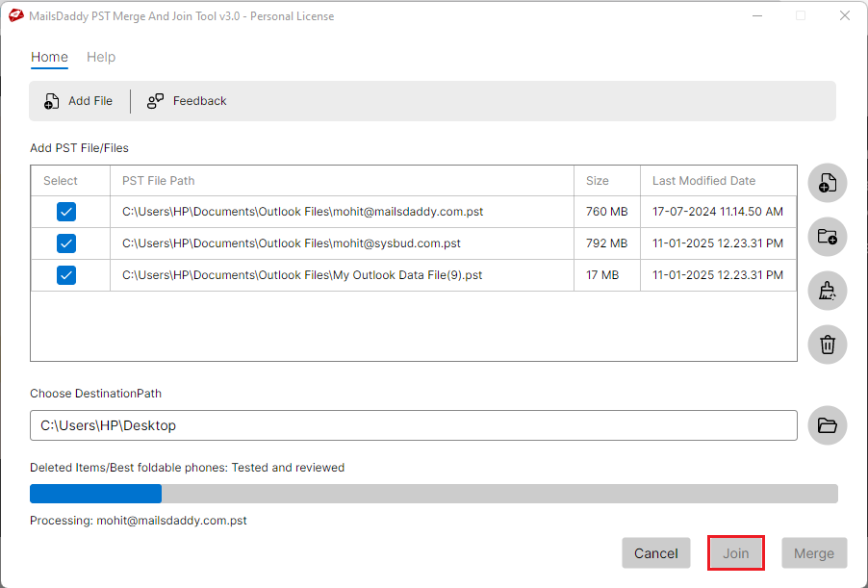Click the clear list broom icon
Screen dimensions: 868x588
[827, 290]
